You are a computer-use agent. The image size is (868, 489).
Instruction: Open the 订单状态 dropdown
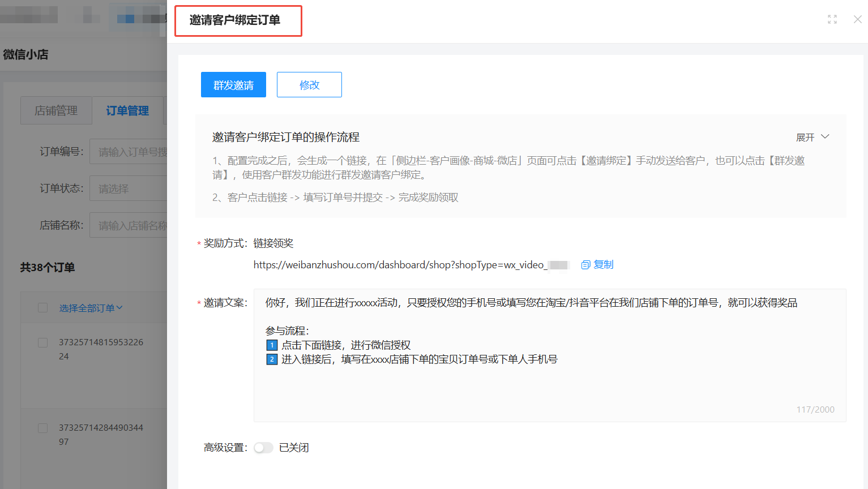[129, 188]
